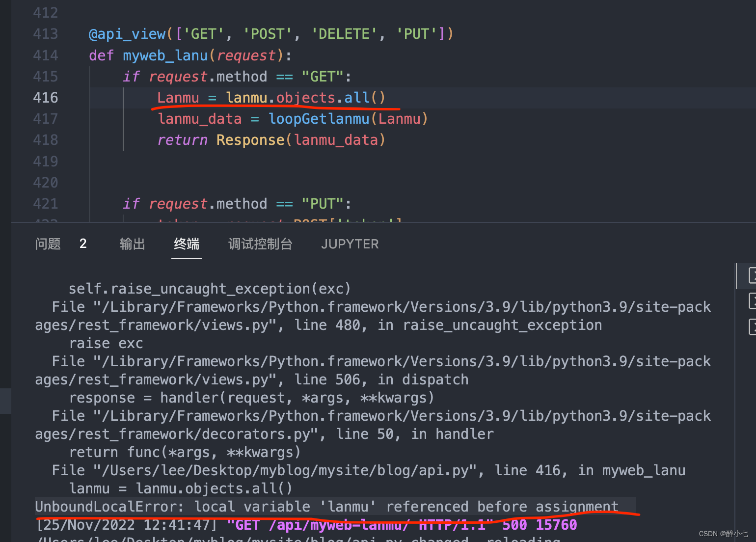
Task: Switch to the JUPYTER panel tab
Action: (350, 244)
